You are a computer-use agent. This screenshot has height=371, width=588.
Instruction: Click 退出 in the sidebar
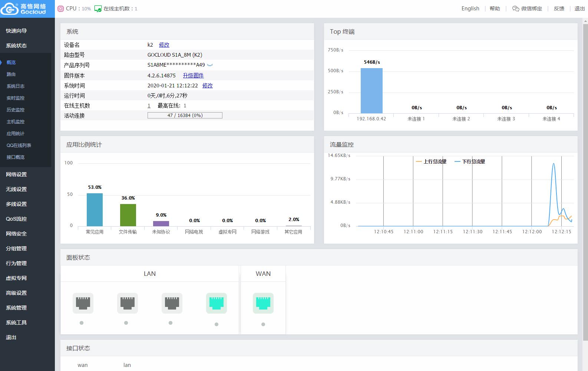[11, 337]
